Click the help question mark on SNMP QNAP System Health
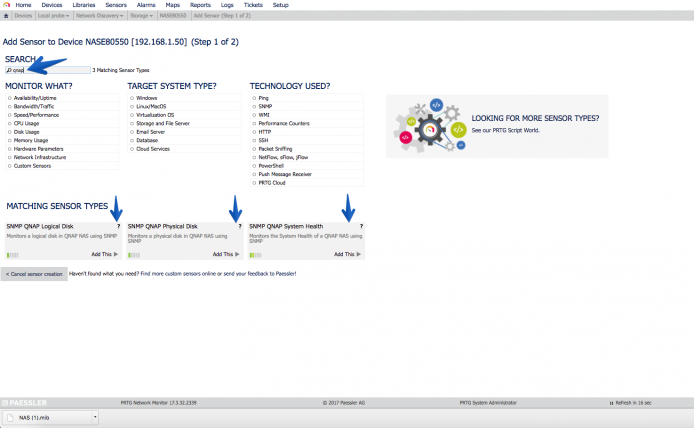The width and height of the screenshot is (694, 428). [x=361, y=226]
